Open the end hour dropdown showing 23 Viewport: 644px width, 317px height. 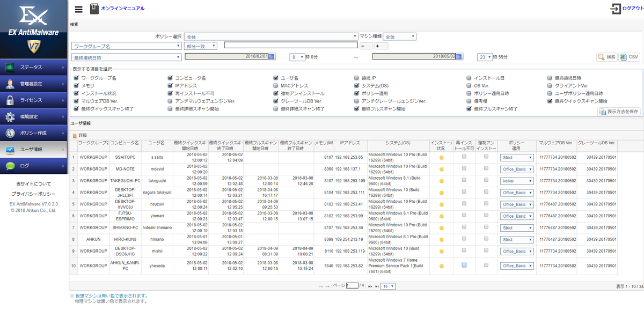pos(485,57)
